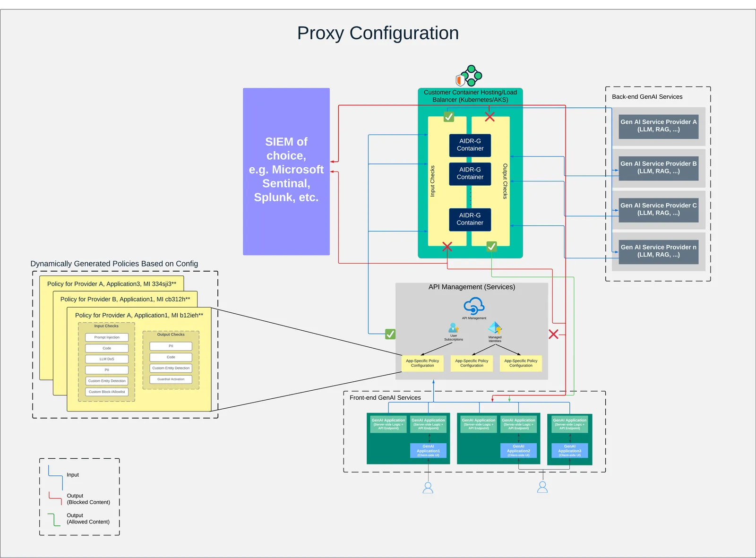Click Policy for Provider A, Application3 card title
This screenshot has width=756, height=558.
(112, 284)
